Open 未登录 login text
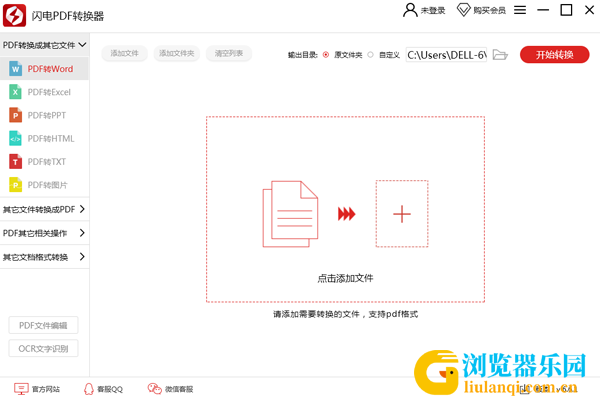The width and height of the screenshot is (600, 397). [x=433, y=11]
